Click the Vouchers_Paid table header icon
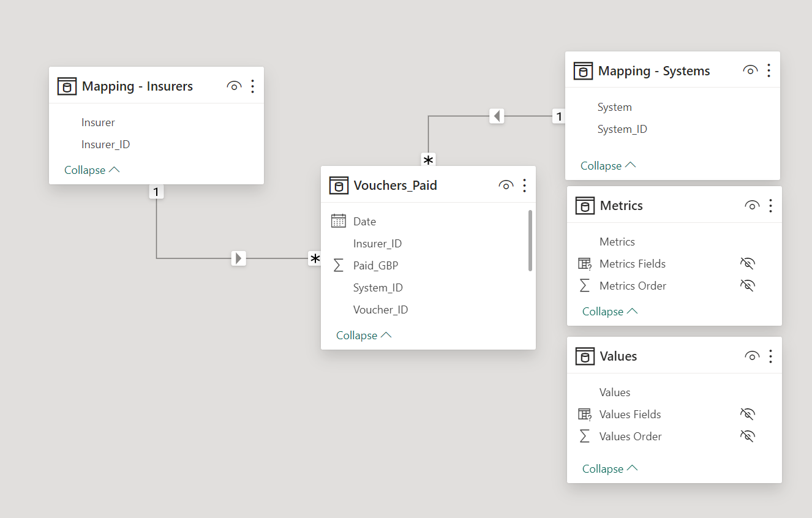The height and width of the screenshot is (518, 812). [x=339, y=186]
